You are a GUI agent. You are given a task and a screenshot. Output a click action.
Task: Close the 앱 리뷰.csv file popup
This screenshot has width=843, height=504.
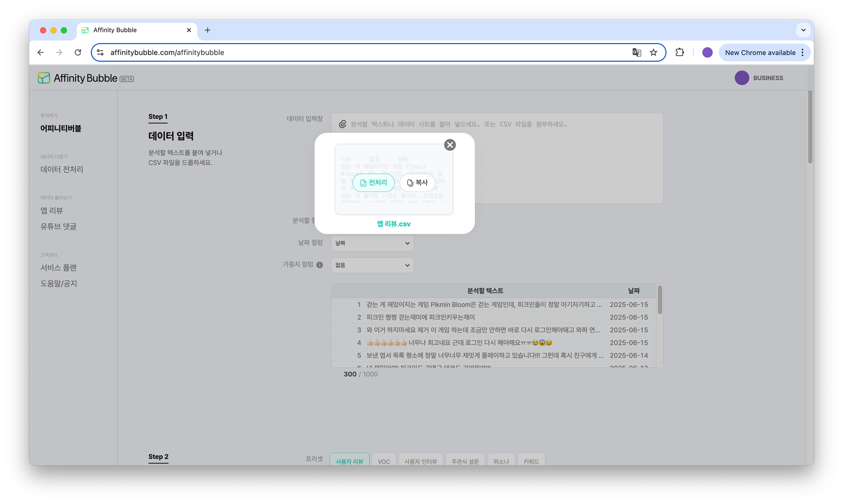tap(450, 145)
